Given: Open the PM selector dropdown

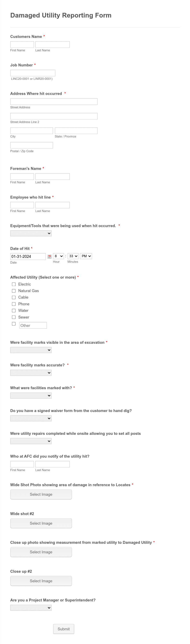Looking at the screenshot, I should coord(86,256).
